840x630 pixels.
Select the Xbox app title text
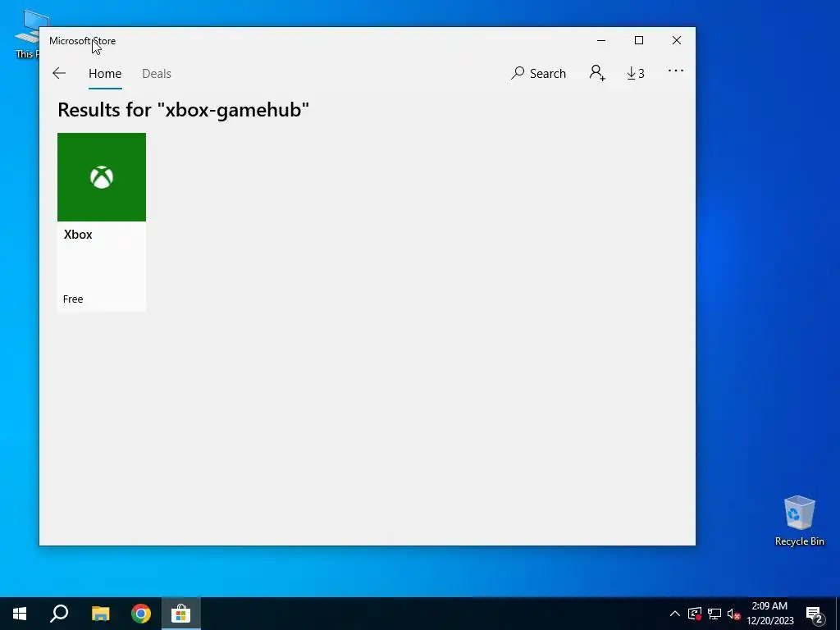tap(78, 235)
